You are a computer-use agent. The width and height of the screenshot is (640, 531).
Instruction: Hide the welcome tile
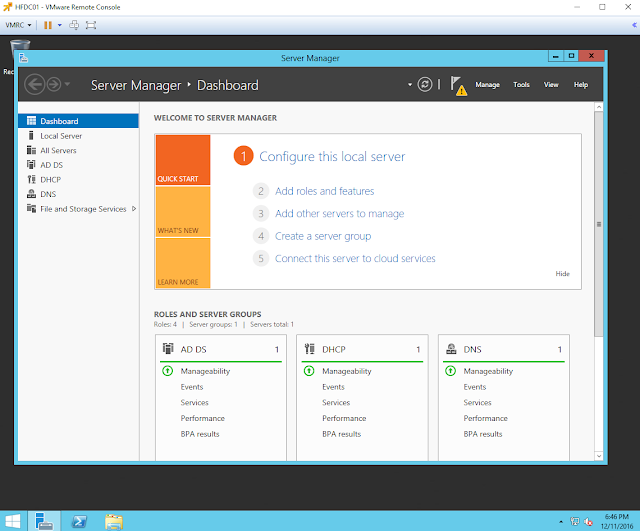pos(562,273)
